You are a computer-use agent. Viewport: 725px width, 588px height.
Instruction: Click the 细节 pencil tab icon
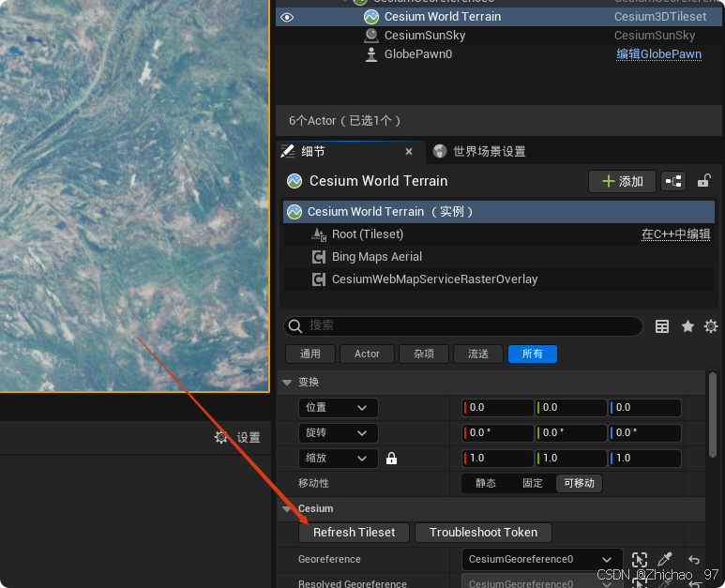click(x=288, y=151)
